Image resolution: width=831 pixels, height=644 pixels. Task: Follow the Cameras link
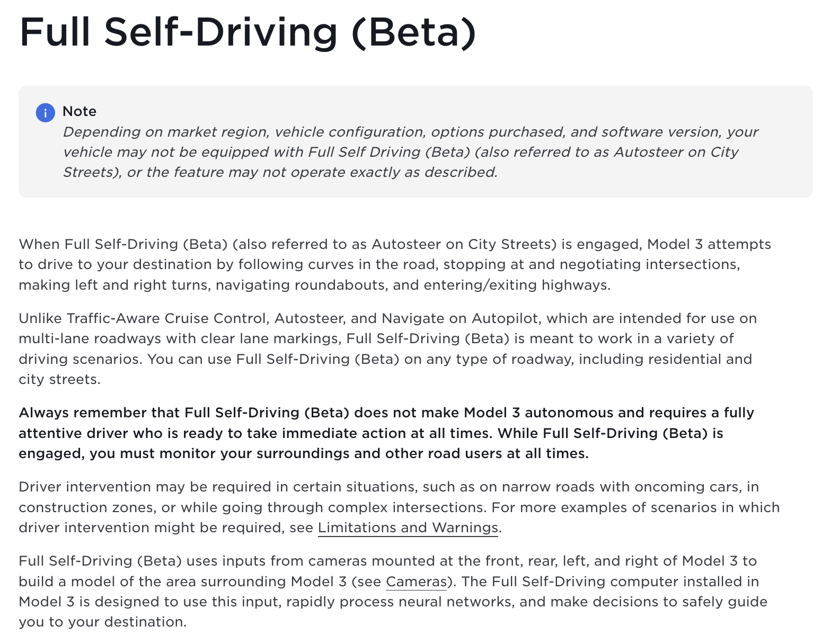[416, 582]
